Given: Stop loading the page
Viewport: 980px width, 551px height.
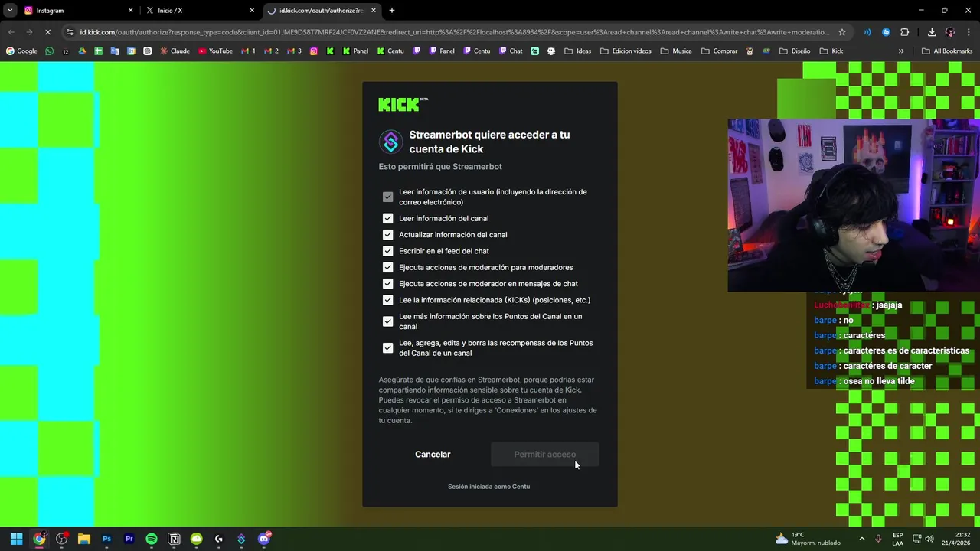Looking at the screenshot, I should pyautogui.click(x=47, y=32).
